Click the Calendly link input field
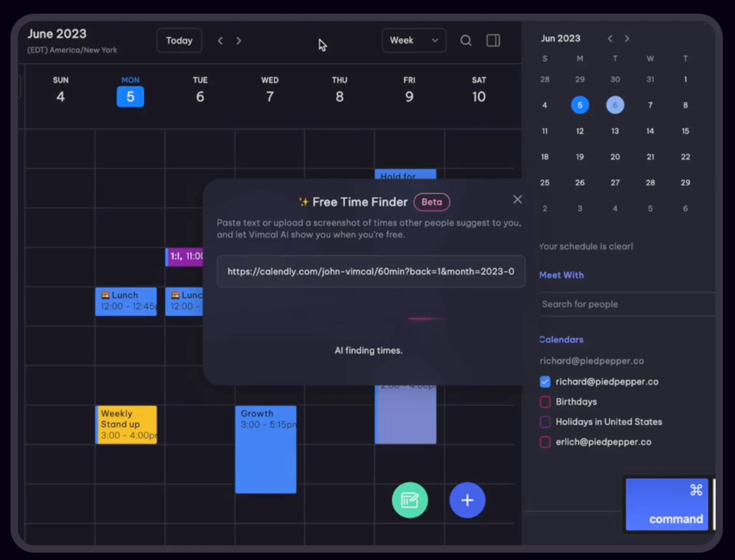This screenshot has width=735, height=560. click(371, 271)
